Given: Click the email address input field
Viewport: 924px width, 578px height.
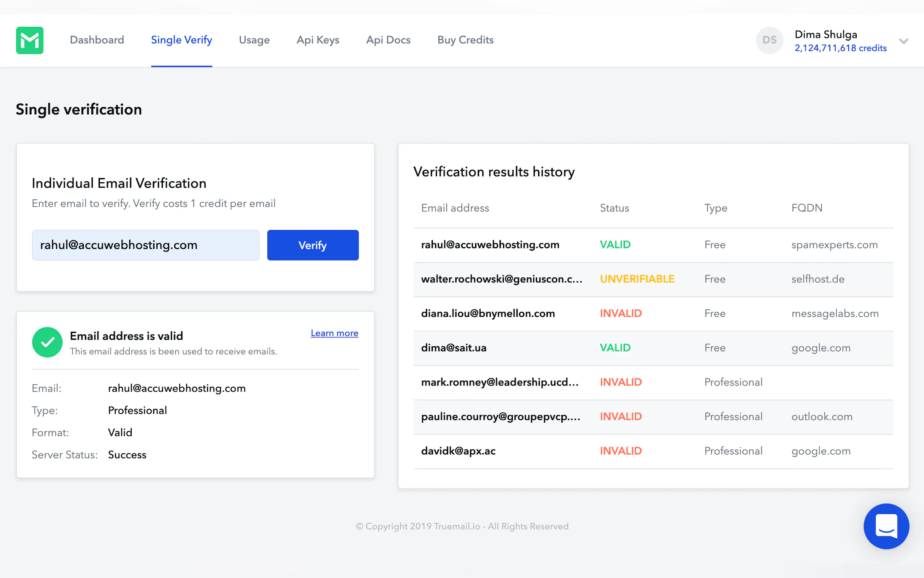Looking at the screenshot, I should (146, 245).
